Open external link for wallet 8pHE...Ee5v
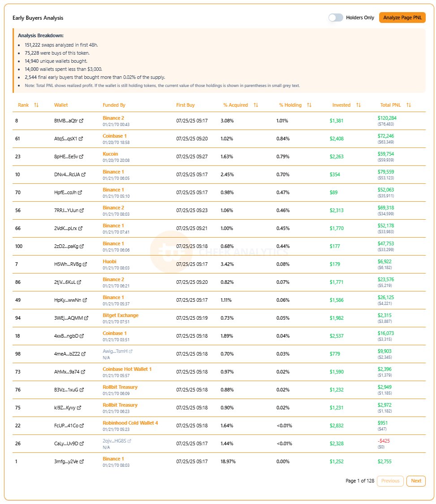The image size is (436, 504). coord(81,157)
